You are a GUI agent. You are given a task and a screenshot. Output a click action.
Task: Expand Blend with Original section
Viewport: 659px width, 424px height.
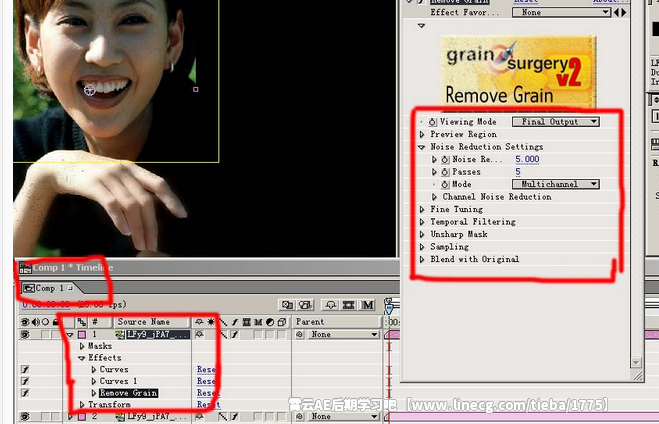(x=422, y=259)
